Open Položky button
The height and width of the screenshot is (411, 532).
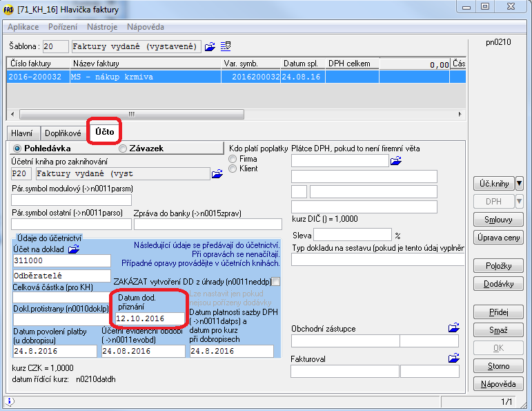498,266
